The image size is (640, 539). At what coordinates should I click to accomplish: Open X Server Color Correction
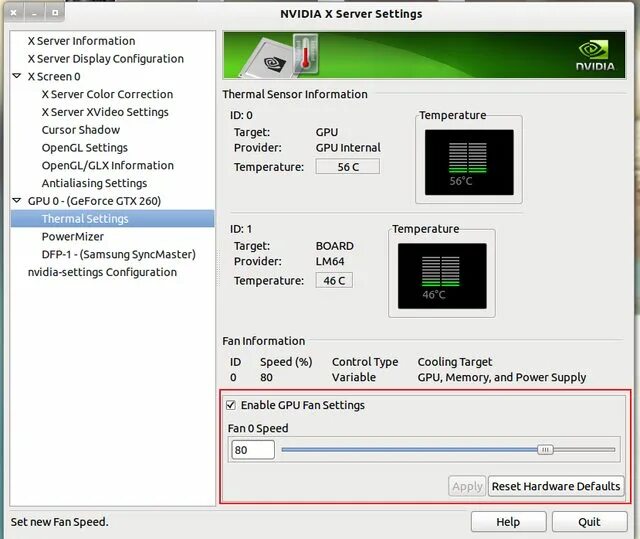point(107,94)
